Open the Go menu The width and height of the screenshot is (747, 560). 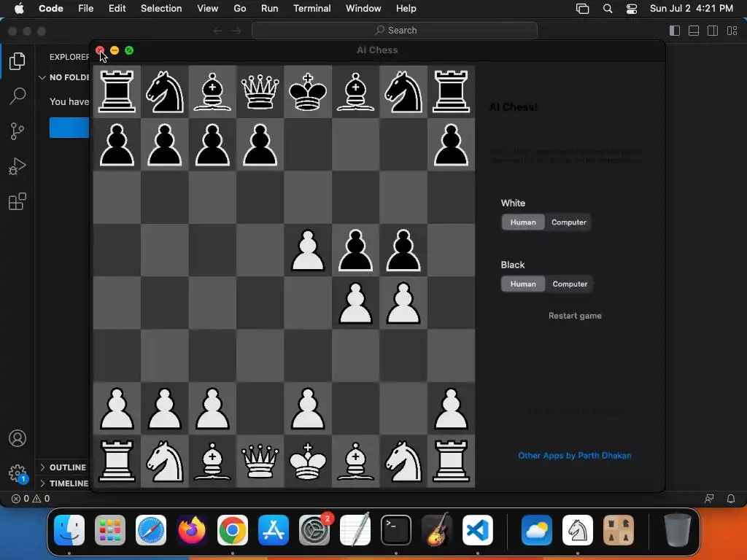[x=239, y=9]
